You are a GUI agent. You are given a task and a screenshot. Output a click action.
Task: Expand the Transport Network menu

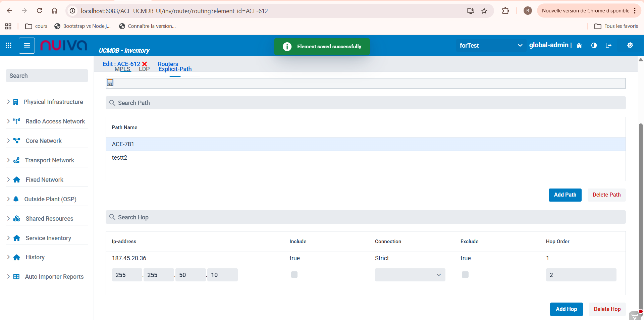(49, 160)
